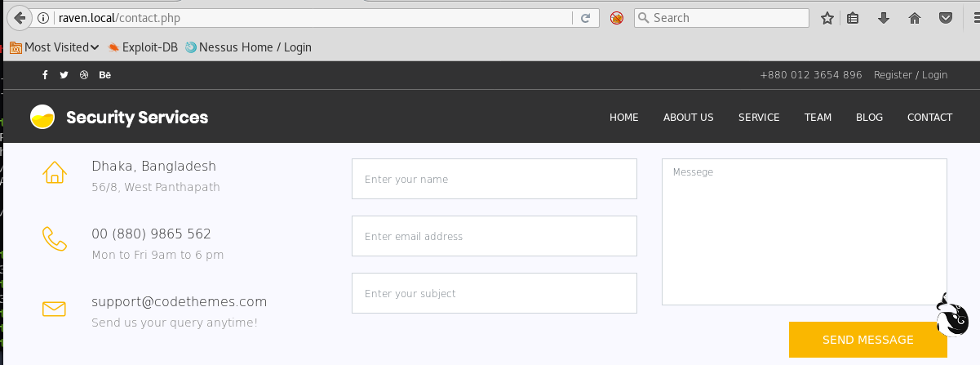Open the site's Twitter icon link

64,75
